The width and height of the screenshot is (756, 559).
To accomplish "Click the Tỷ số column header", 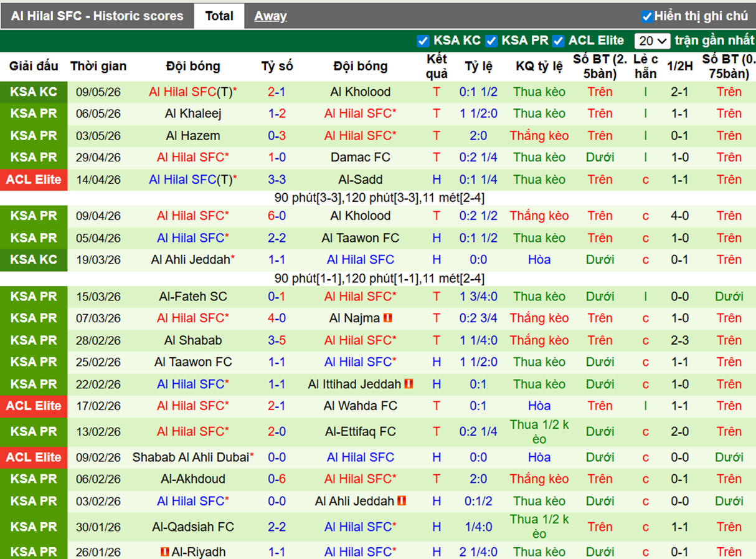I will coord(276,66).
